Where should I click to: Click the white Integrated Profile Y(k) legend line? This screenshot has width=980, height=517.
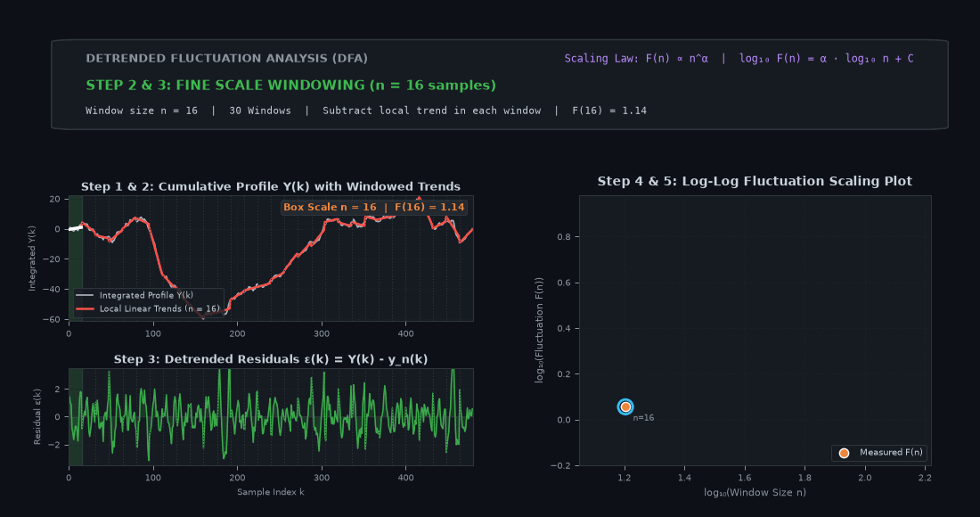pyautogui.click(x=85, y=295)
